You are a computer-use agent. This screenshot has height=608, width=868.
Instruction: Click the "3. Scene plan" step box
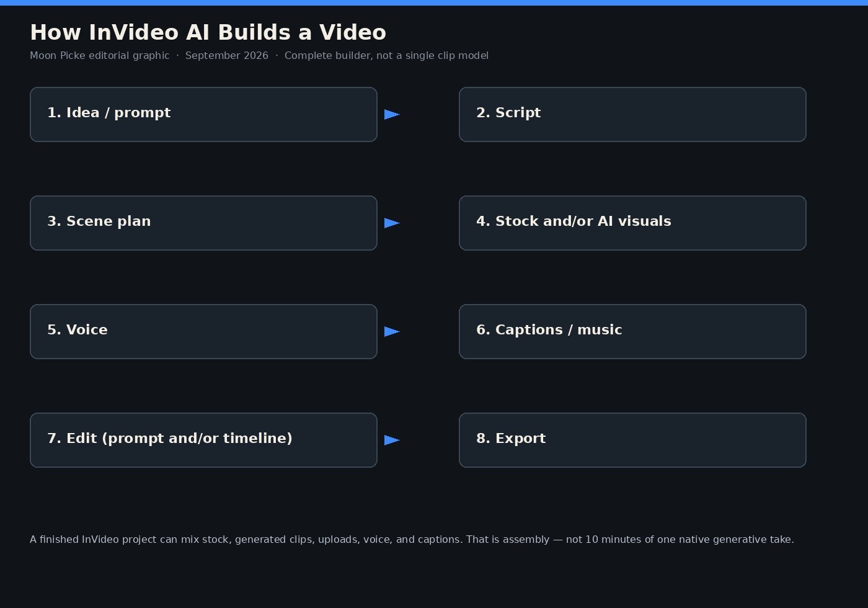click(203, 223)
